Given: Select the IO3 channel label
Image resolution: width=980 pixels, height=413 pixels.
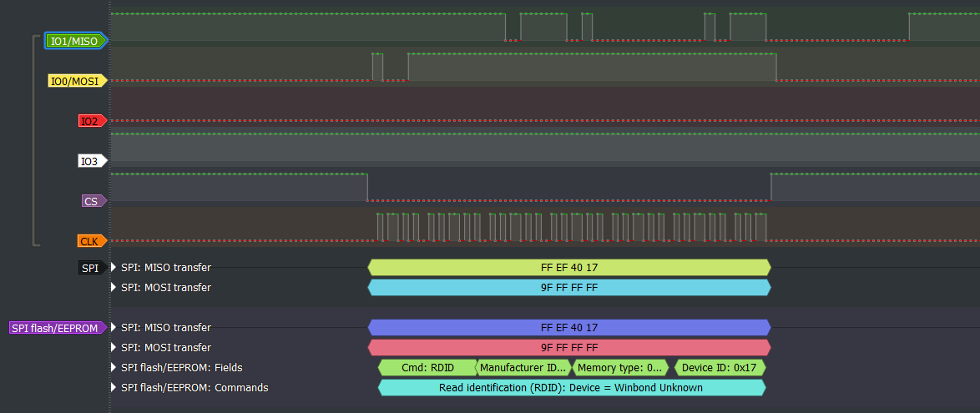Looking at the screenshot, I should [x=92, y=161].
